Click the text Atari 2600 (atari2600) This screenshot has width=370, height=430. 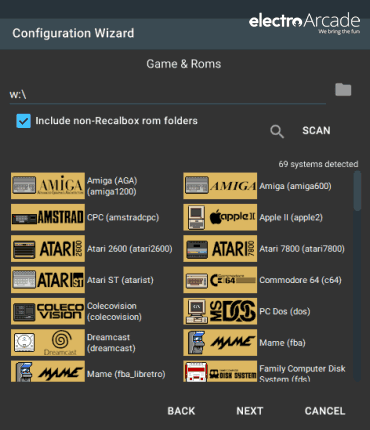point(130,249)
